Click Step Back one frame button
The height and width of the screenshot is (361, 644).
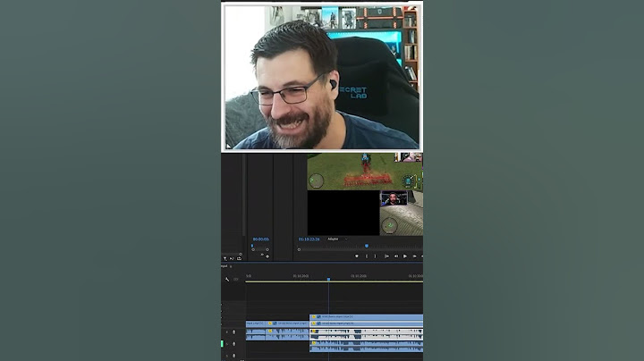(x=396, y=256)
